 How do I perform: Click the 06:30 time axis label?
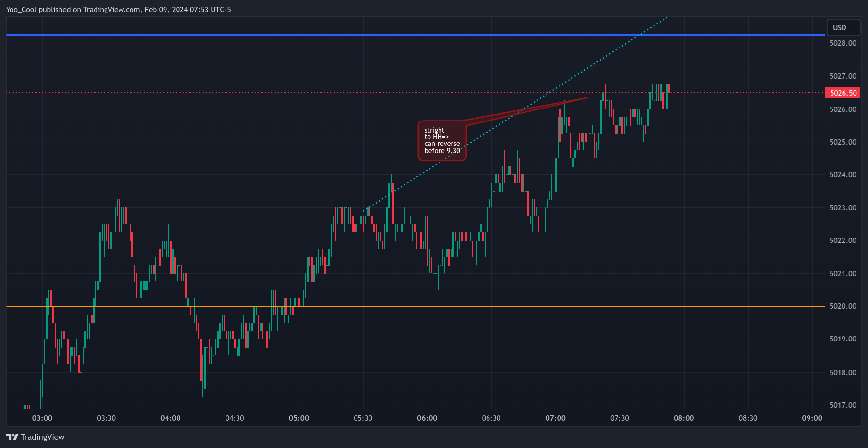491,418
